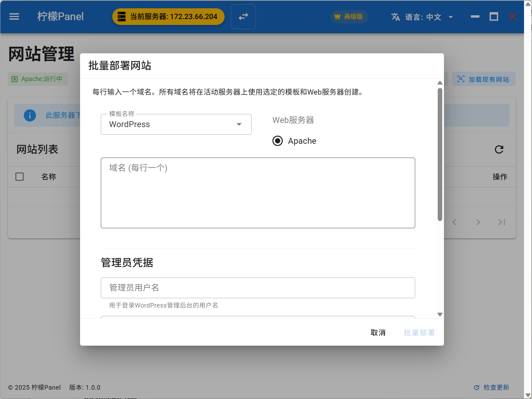Click into the 域名 textarea
Viewport: 532px width, 399px height.
[258, 193]
